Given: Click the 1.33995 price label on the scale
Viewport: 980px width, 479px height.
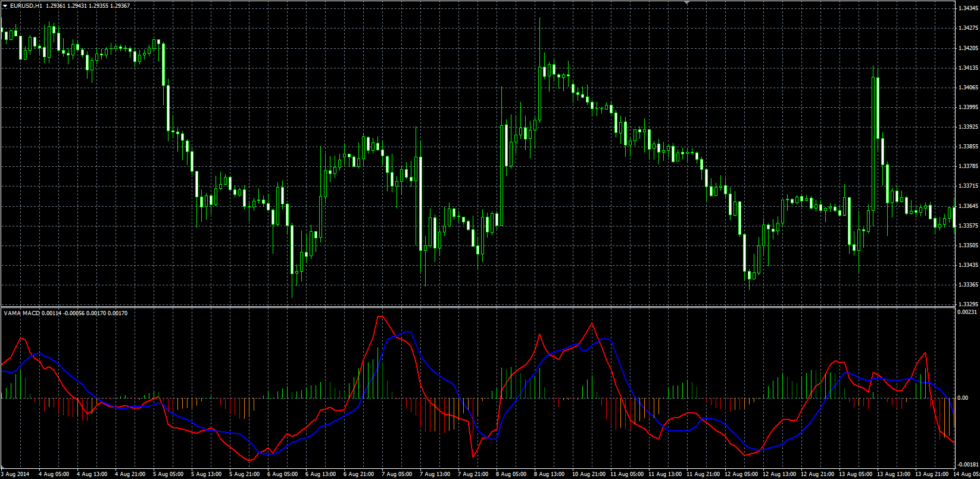Looking at the screenshot, I should pyautogui.click(x=968, y=107).
